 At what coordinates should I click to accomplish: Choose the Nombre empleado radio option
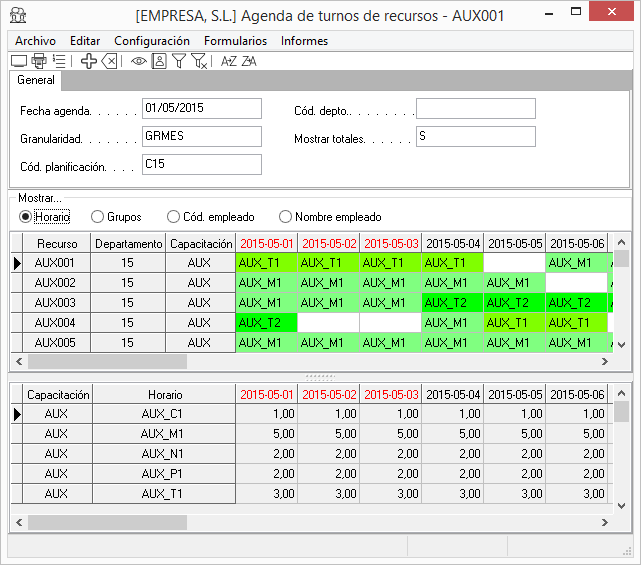[286, 216]
